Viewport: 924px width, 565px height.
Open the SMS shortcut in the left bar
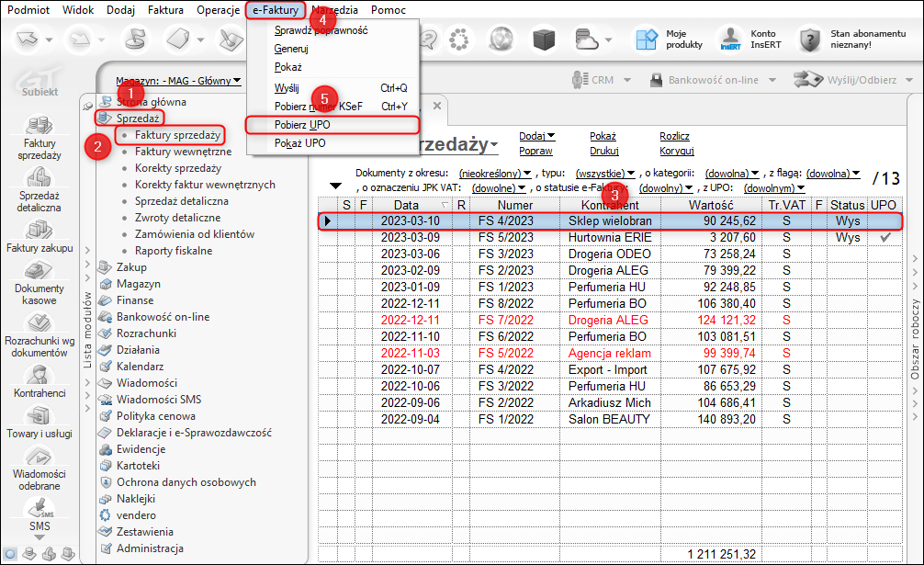tap(39, 514)
